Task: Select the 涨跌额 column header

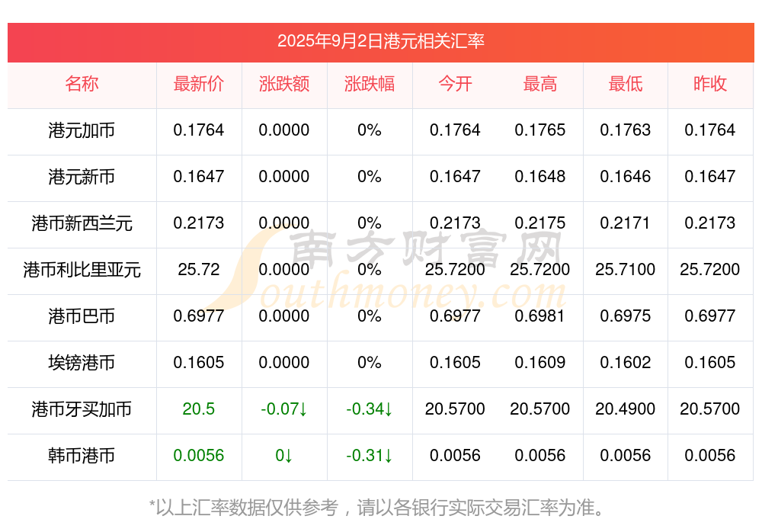Action: [284, 84]
